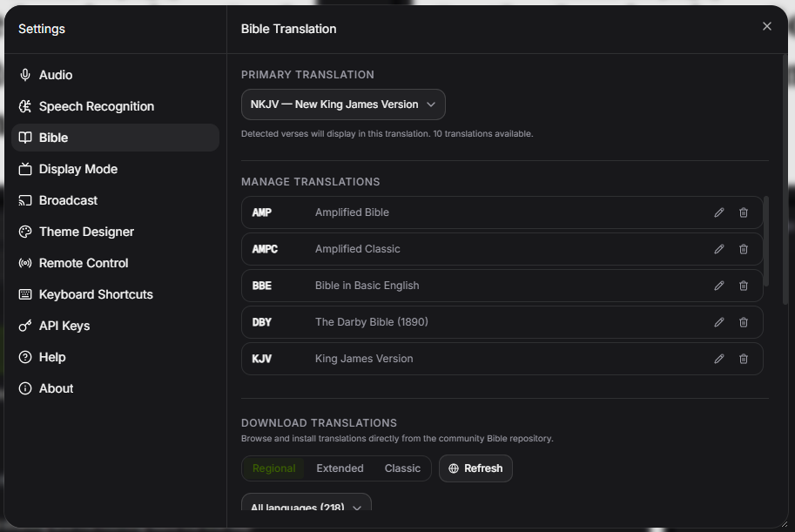Go to Display Mode settings
Viewport: 795px width, 532px height.
[115, 169]
